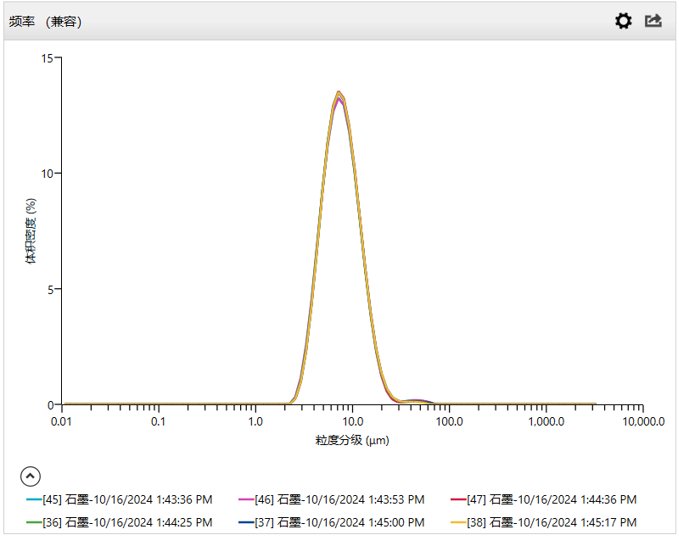Click the 频率 (兼容) panel title
Viewport: 679px width, 536px height.
(x=45, y=21)
